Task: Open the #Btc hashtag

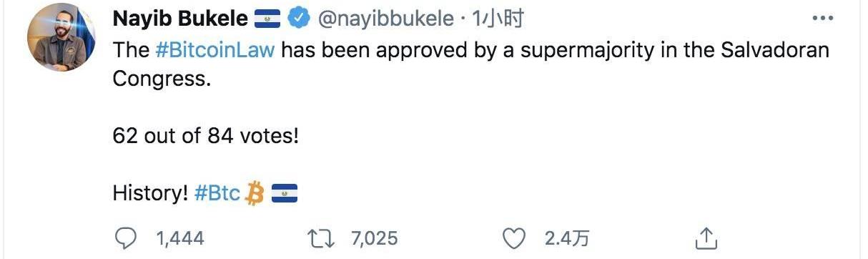Action: [x=217, y=193]
